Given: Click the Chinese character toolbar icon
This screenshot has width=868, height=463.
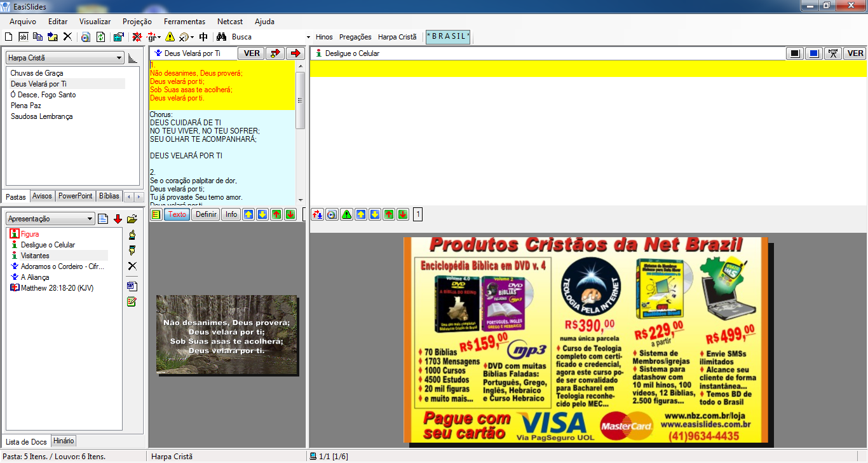Looking at the screenshot, I should 203,37.
